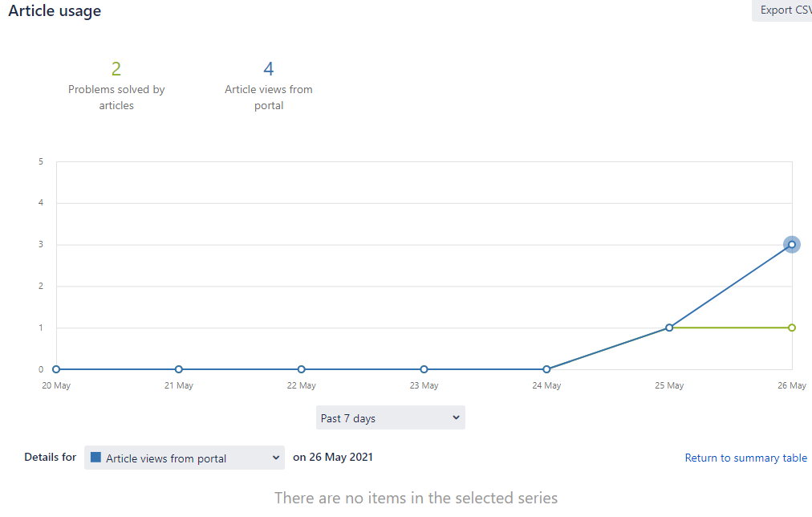Image resolution: width=812 pixels, height=517 pixels.
Task: Click the blue swatch in the series dropdown
Action: click(x=95, y=457)
